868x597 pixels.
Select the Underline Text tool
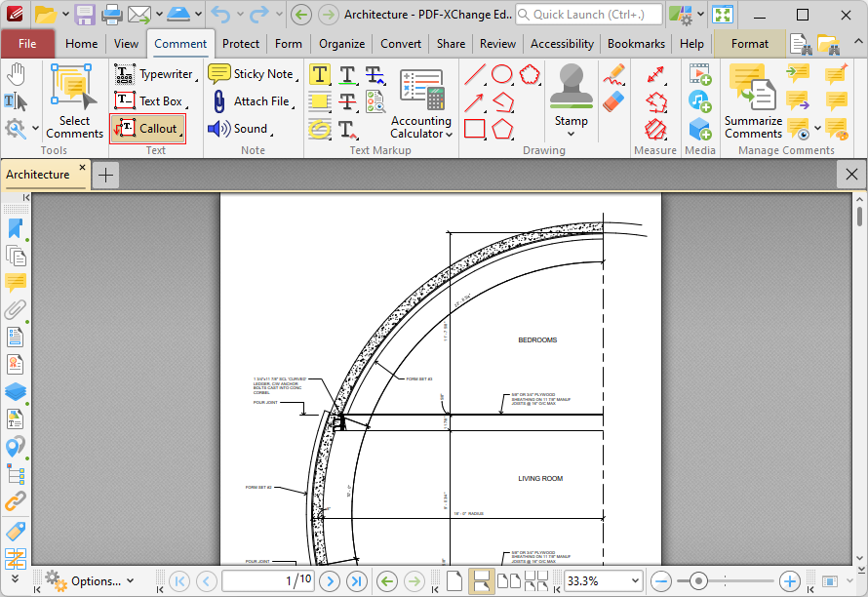click(x=347, y=74)
